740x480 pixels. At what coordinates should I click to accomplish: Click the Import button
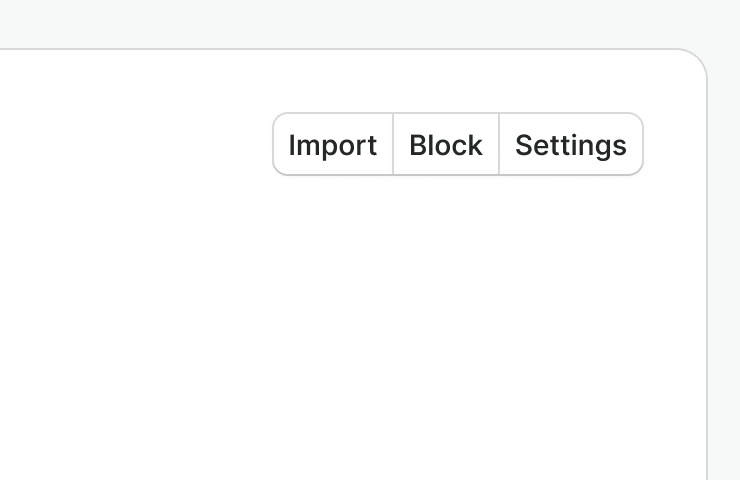333,145
